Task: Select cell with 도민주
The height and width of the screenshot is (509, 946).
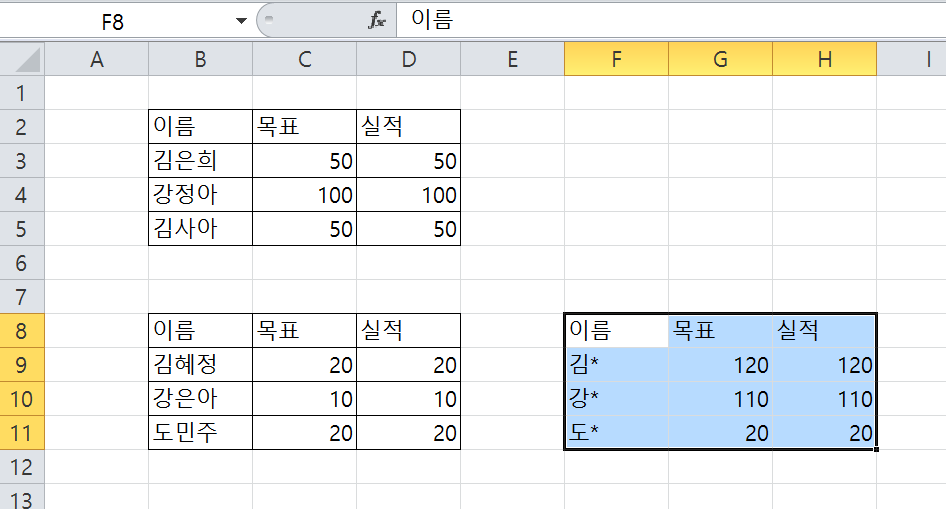Action: tap(200, 433)
